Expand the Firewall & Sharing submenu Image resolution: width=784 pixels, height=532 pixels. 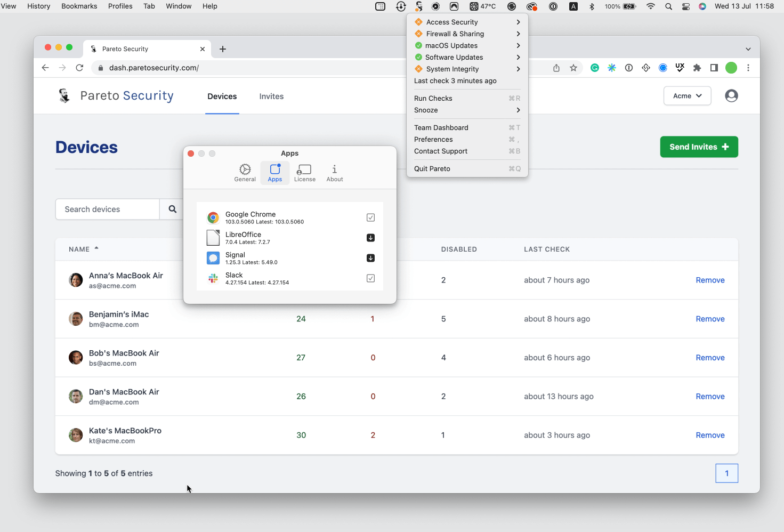[467, 34]
